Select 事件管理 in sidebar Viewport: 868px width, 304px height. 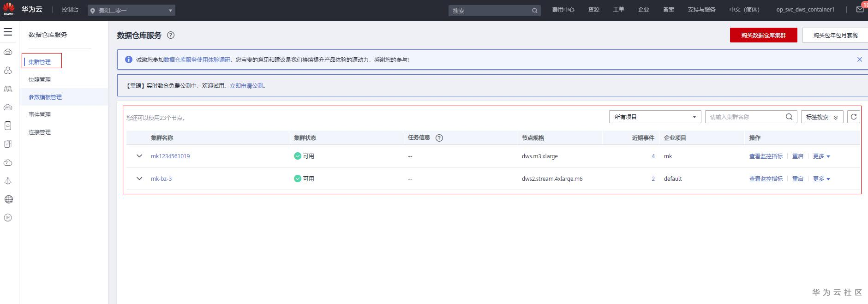(40, 114)
